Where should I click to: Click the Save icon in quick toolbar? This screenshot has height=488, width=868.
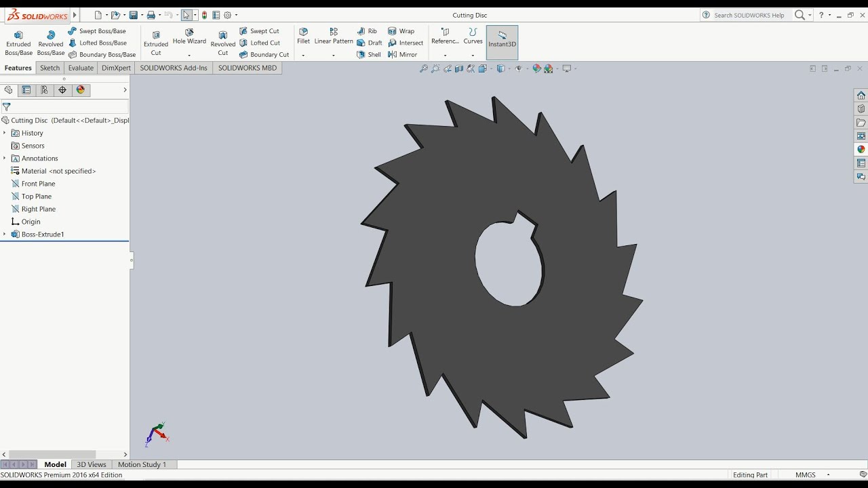pos(134,15)
